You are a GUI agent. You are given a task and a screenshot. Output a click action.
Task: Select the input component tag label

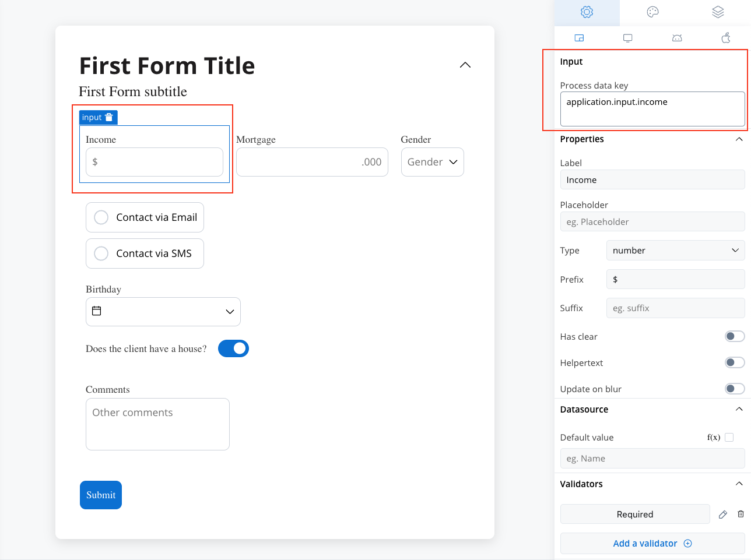point(92,117)
